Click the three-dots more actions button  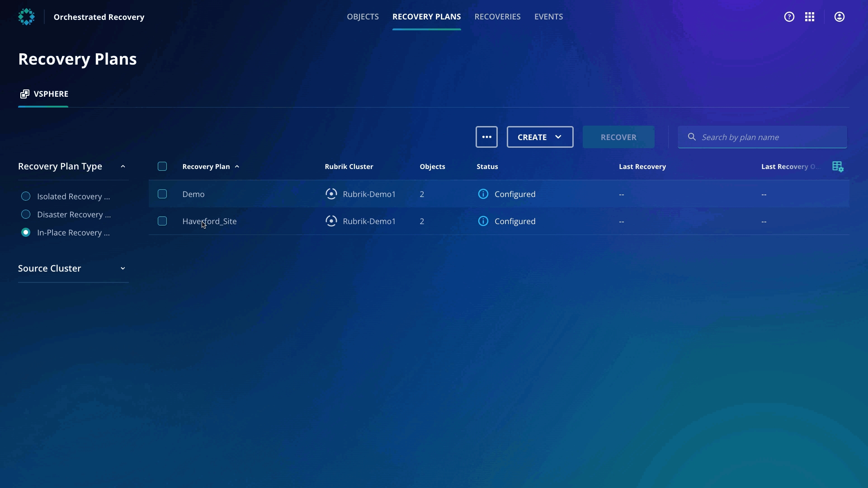(486, 137)
